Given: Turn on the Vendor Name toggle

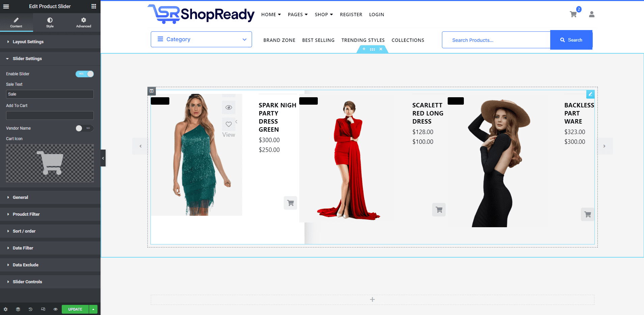Looking at the screenshot, I should coord(85,128).
